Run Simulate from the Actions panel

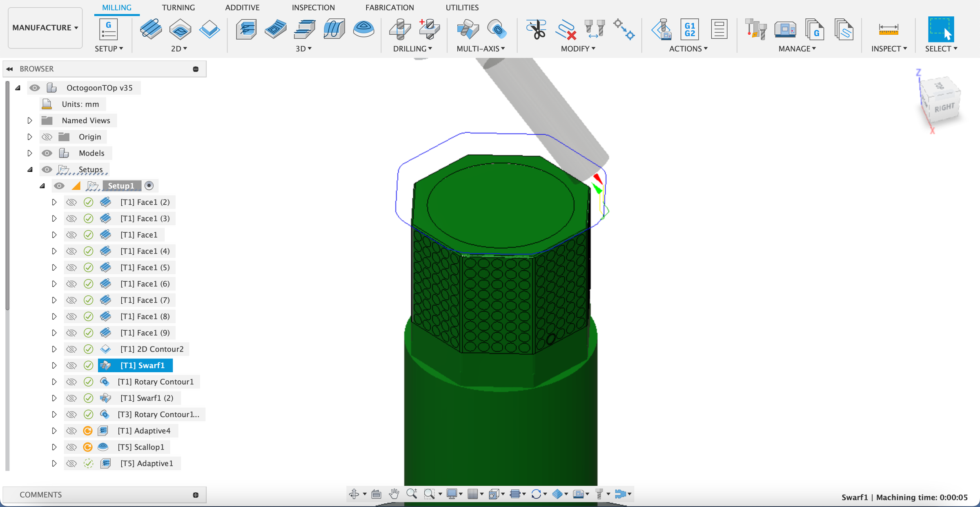662,29
